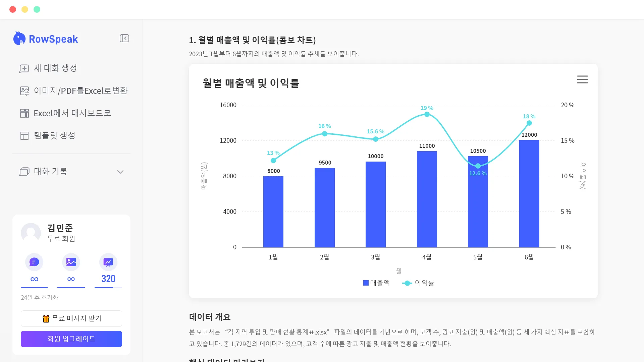Toggle 매출액 series in chart legend

tap(376, 283)
